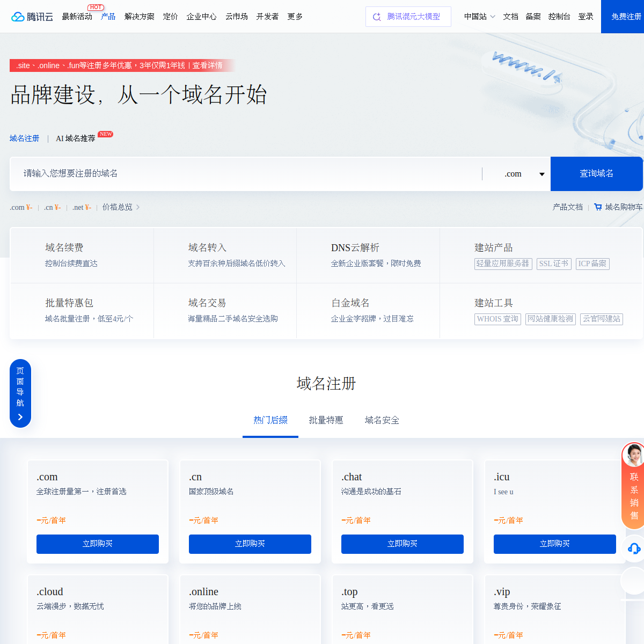Select 域名安全 tab

tap(382, 420)
